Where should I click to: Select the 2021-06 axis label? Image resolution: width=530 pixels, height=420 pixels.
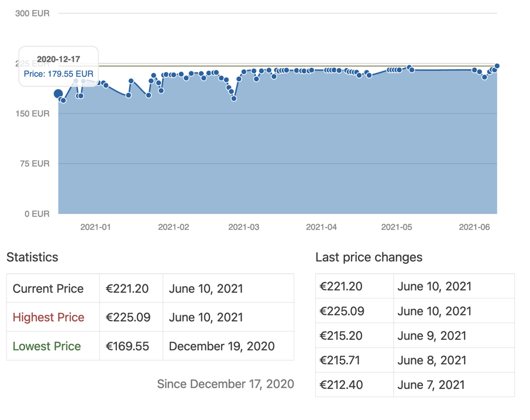pos(474,227)
